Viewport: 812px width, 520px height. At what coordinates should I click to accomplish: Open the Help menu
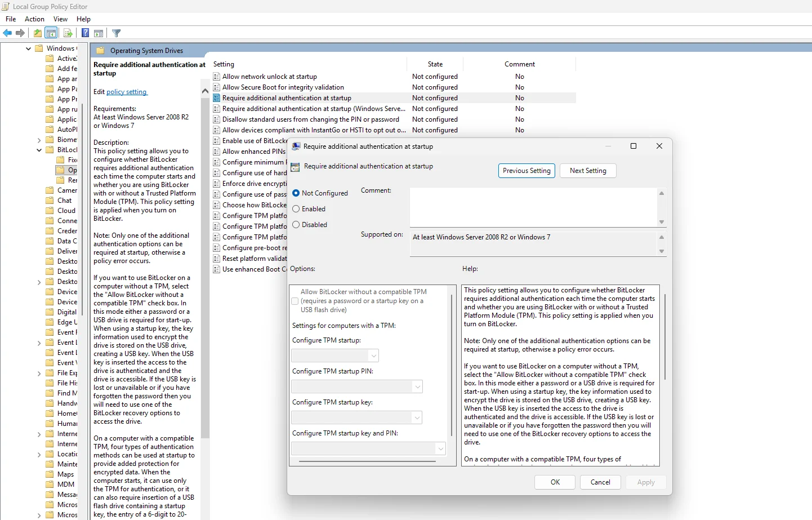click(x=83, y=19)
